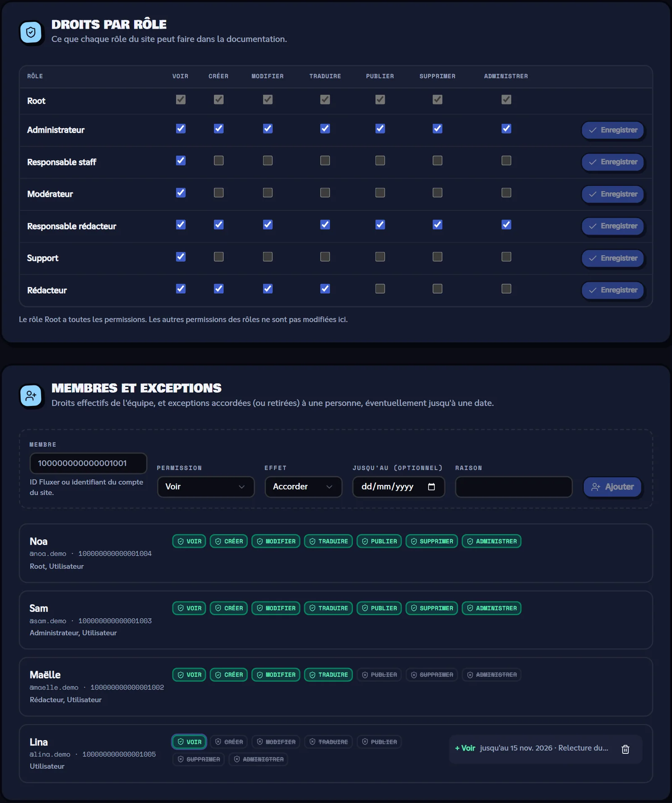
Task: Click the Raison text field
Action: pyautogui.click(x=514, y=487)
